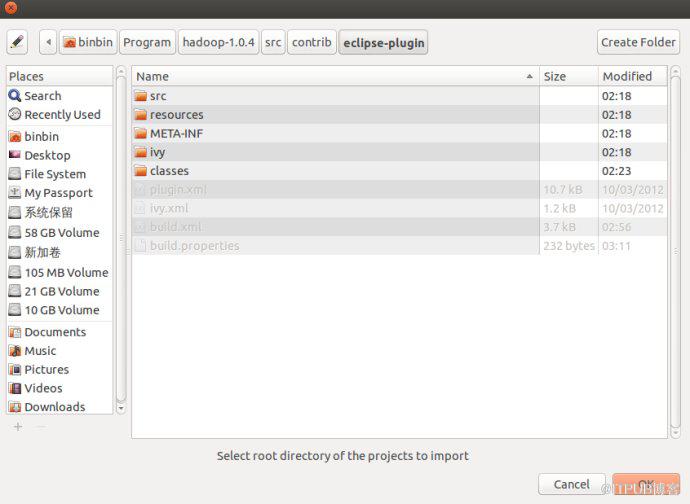Click the build.properties file row
The image size is (690, 504).
point(400,246)
